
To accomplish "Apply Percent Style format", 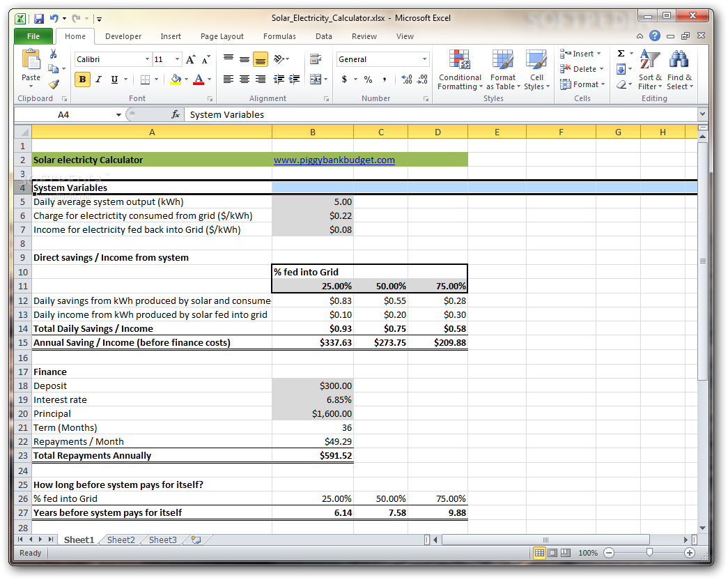I will click(368, 79).
